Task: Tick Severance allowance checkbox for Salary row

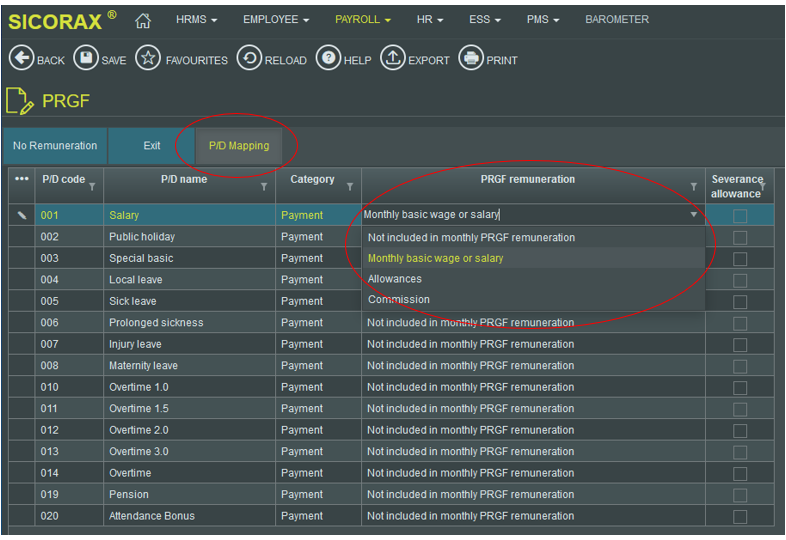Action: click(x=740, y=216)
